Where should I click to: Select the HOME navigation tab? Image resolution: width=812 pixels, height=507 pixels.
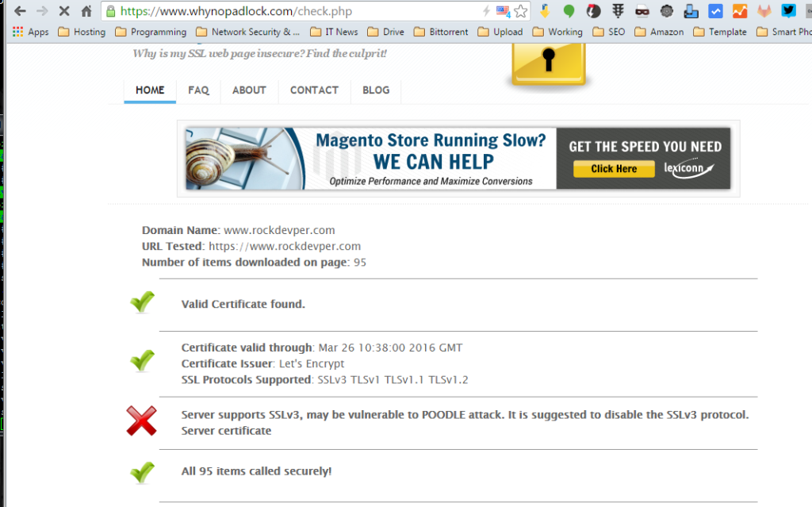[150, 90]
